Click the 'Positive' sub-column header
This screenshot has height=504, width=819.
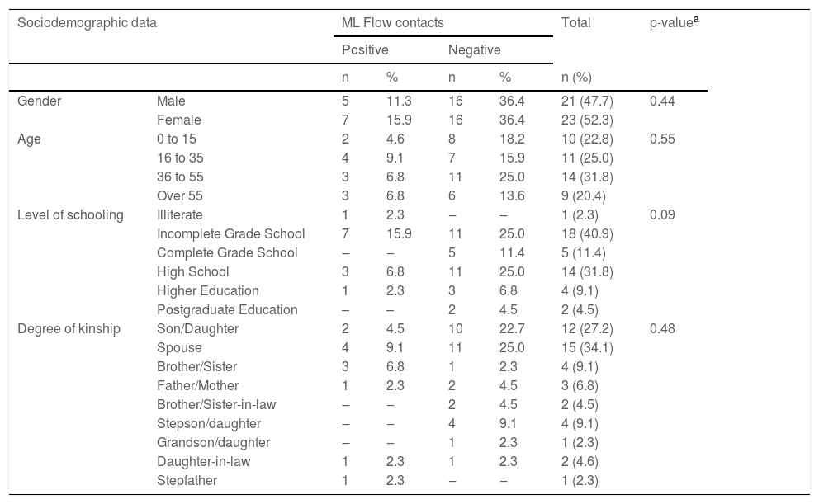click(x=365, y=49)
